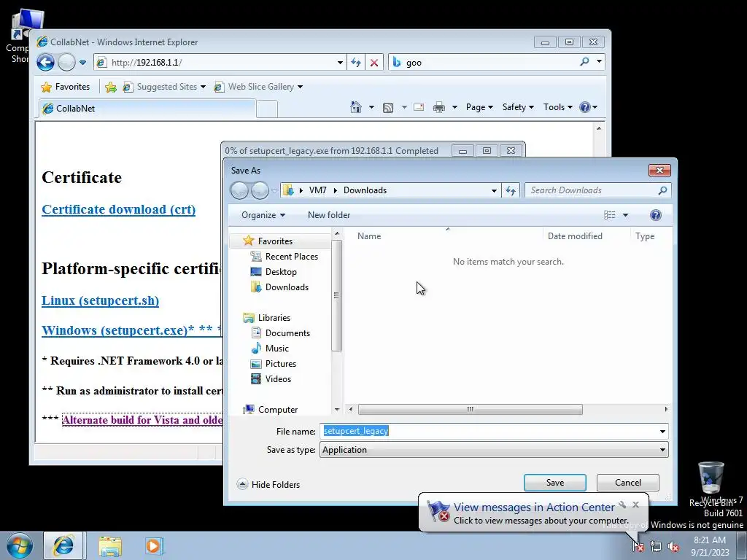
Task: Click the search magnifier icon in IE search box
Action: click(584, 62)
